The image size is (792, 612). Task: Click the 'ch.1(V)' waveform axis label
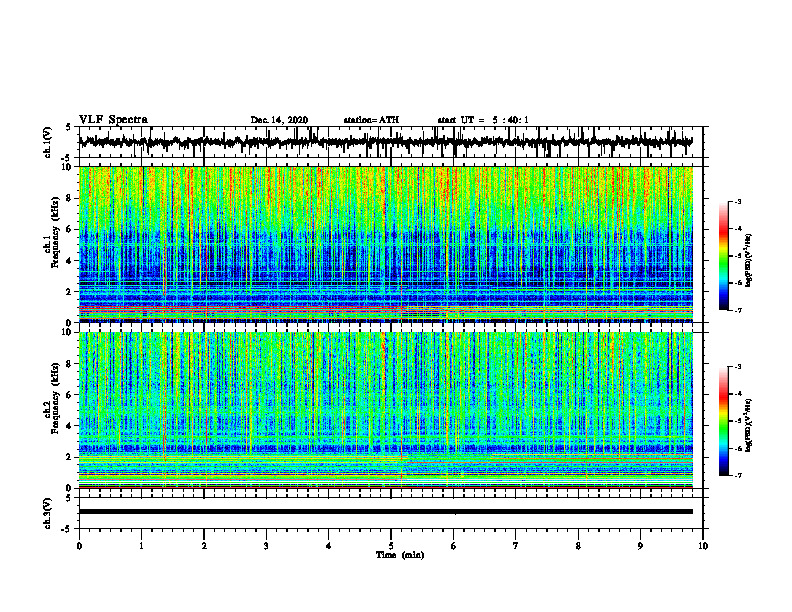pos(48,142)
